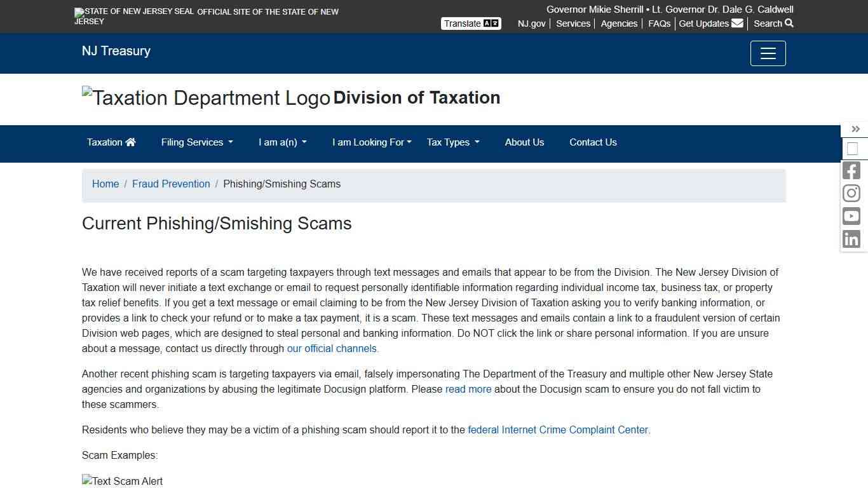Open the read more link about the Docusign scam

click(x=468, y=389)
